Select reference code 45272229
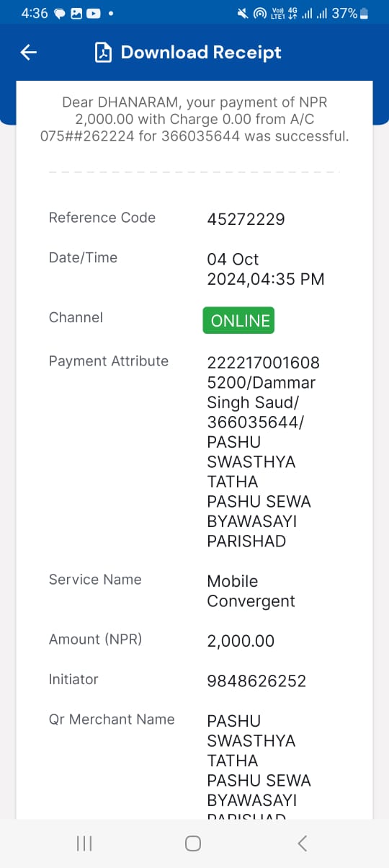389x868 pixels. 246,219
